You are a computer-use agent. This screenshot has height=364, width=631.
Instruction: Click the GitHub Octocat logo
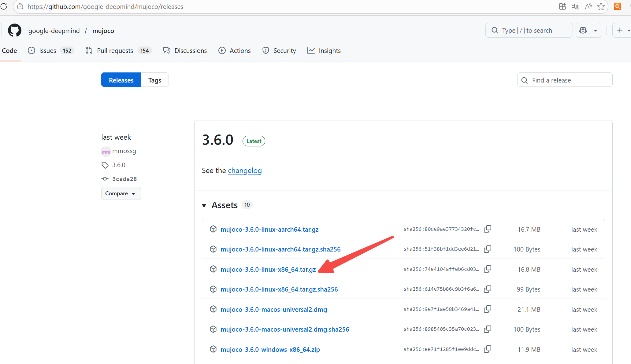[x=15, y=31]
